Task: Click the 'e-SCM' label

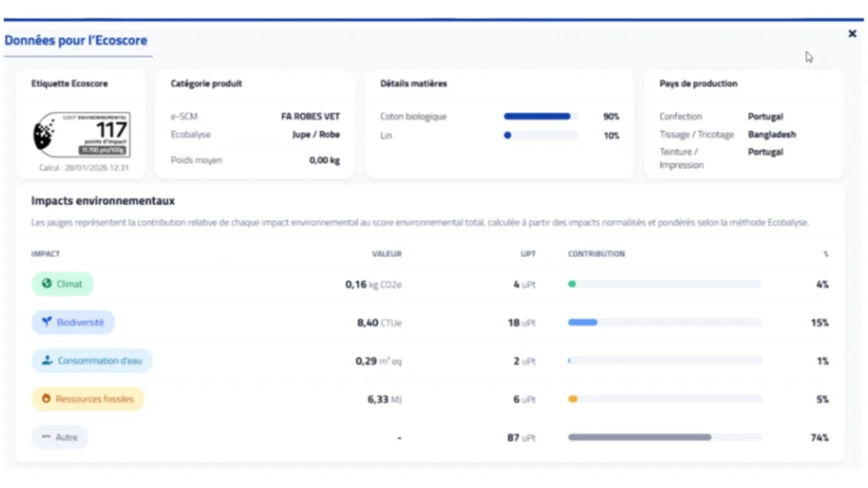Action: tap(184, 116)
